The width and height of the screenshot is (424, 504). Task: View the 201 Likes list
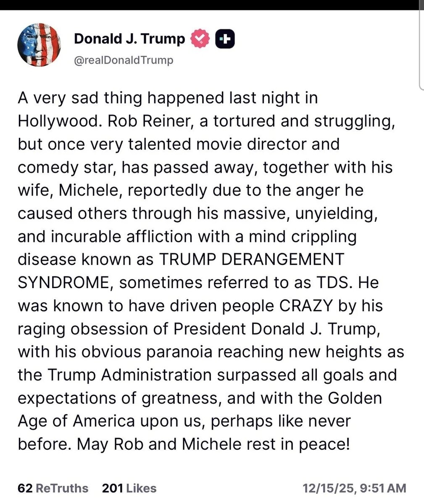129,488
